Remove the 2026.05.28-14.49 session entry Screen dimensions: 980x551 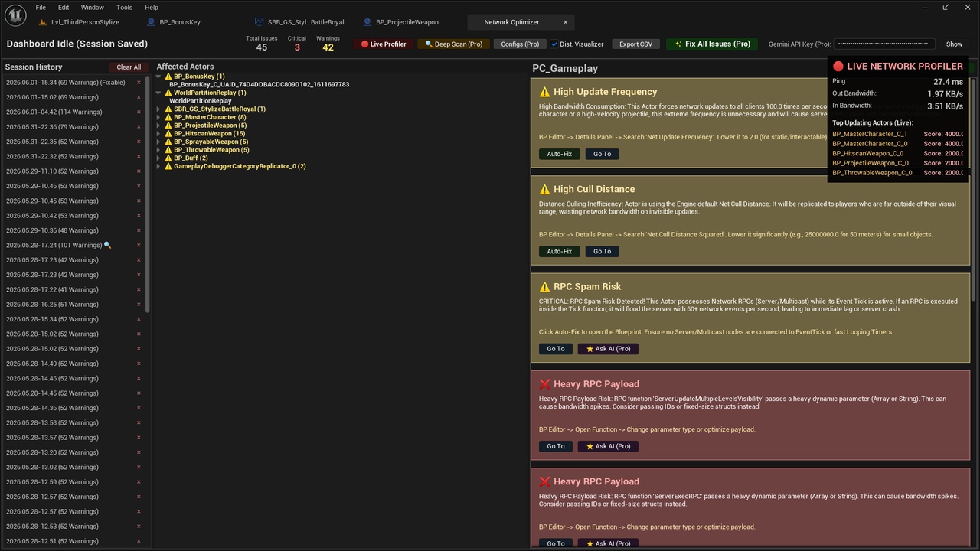click(139, 364)
